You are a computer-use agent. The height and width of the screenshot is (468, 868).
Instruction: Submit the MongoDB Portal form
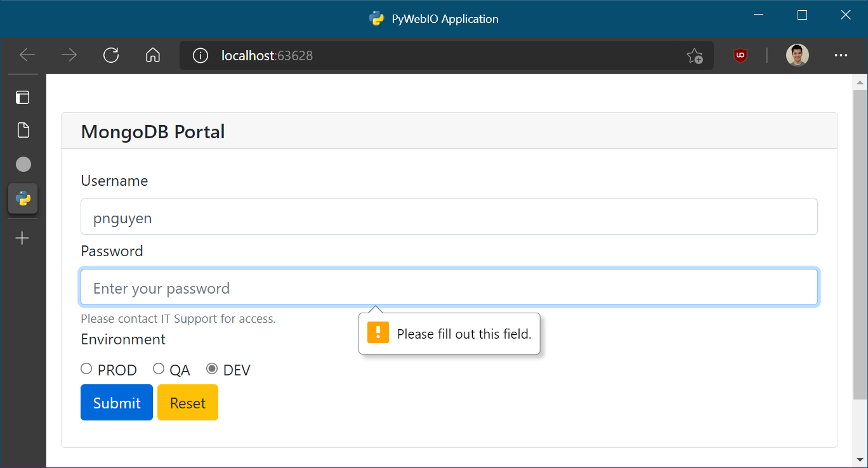click(x=117, y=402)
